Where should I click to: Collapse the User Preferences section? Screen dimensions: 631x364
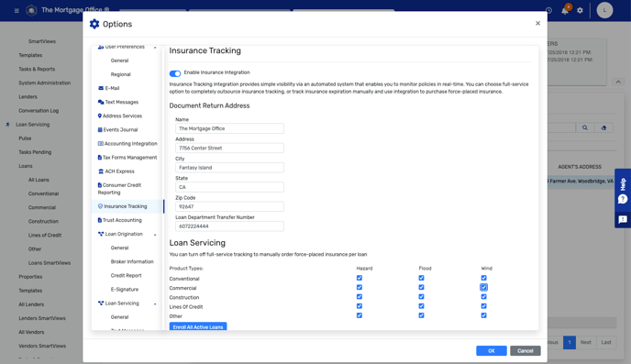click(x=155, y=48)
